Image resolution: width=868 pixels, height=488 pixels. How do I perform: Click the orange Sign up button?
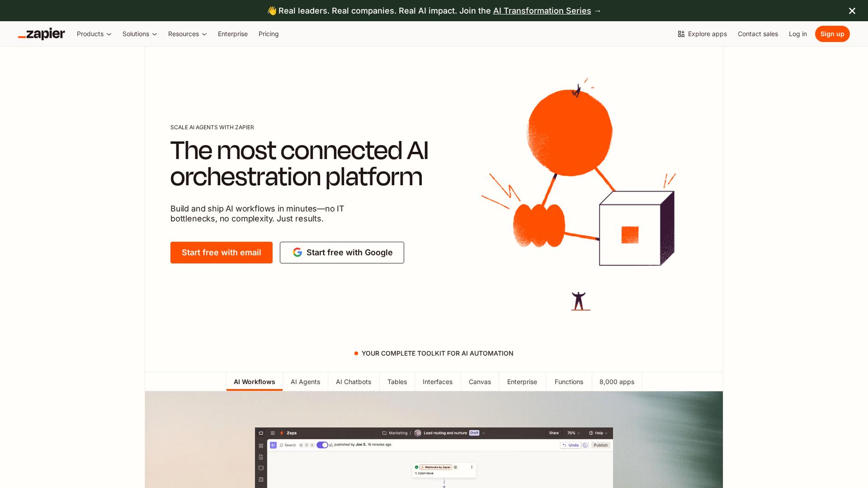(x=832, y=34)
